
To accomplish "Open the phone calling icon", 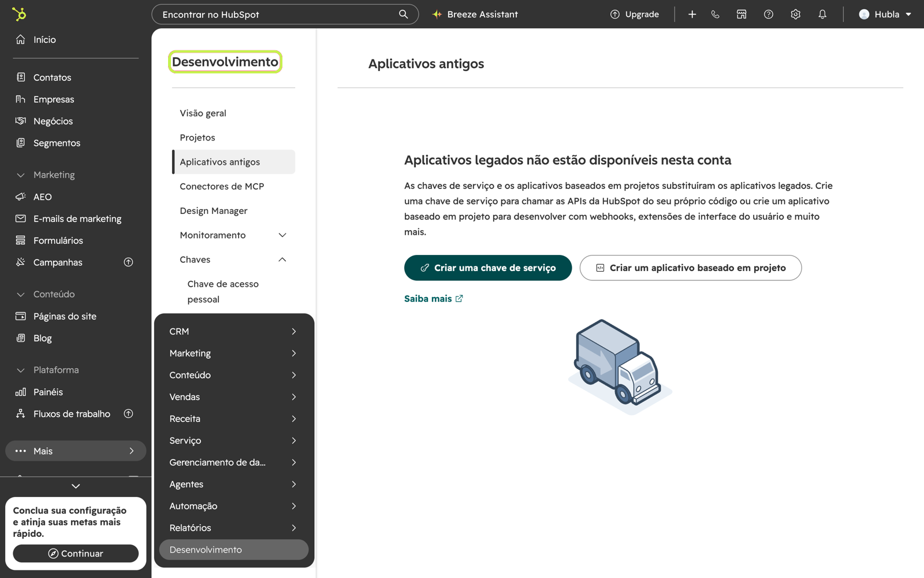I will [x=716, y=14].
